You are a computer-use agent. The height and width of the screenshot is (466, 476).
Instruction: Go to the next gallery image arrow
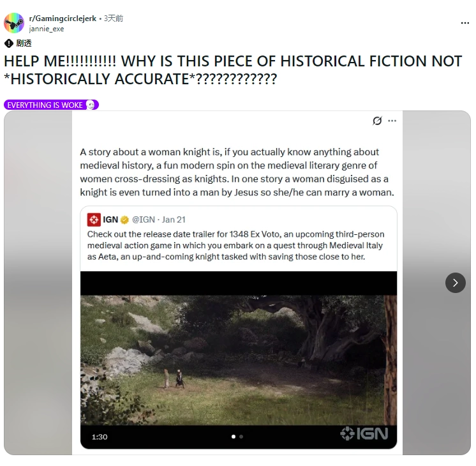[x=456, y=283]
